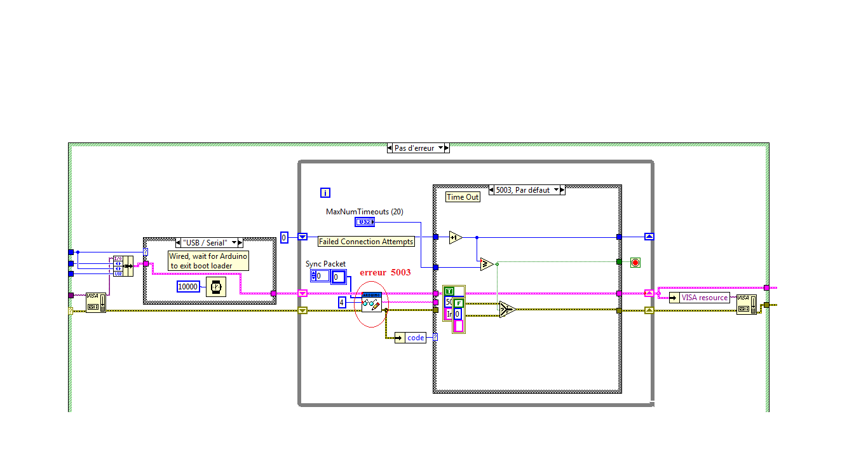The height and width of the screenshot is (463, 868).
Task: Select the 10000 numeric constant
Action: pos(187,287)
